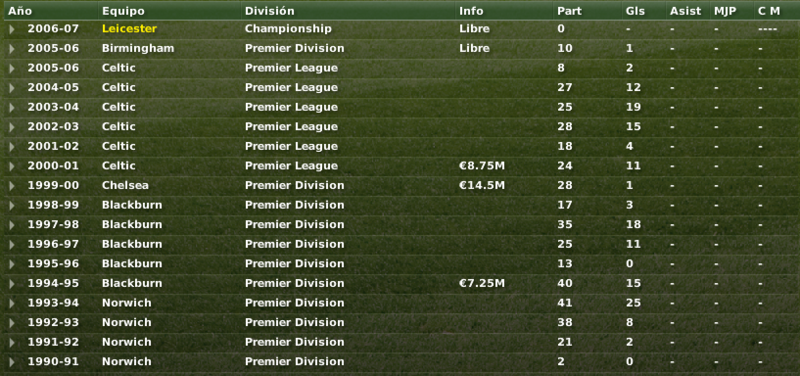Expand the 1990-91 Norwich row arrow

point(12,362)
